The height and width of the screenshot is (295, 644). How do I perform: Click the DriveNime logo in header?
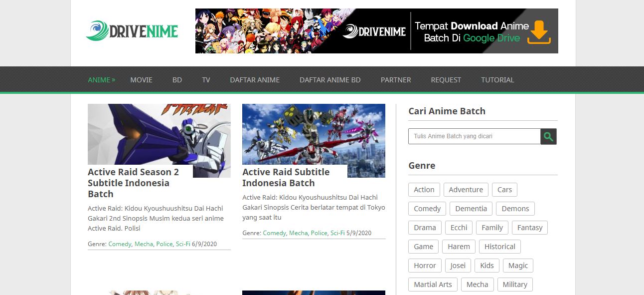[132, 31]
